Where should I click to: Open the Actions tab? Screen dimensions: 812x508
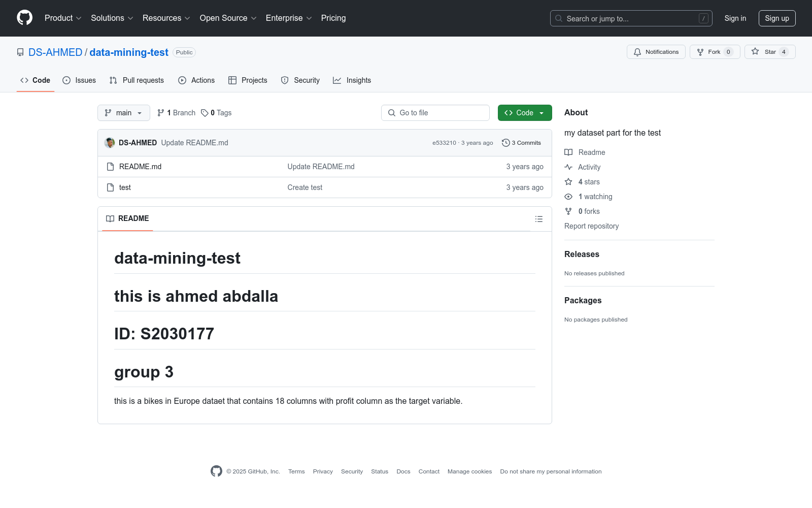196,80
